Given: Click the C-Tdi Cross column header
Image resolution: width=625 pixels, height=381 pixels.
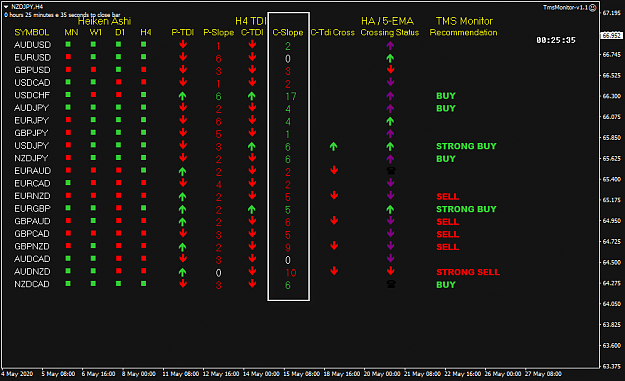Looking at the screenshot, I should point(332,33).
